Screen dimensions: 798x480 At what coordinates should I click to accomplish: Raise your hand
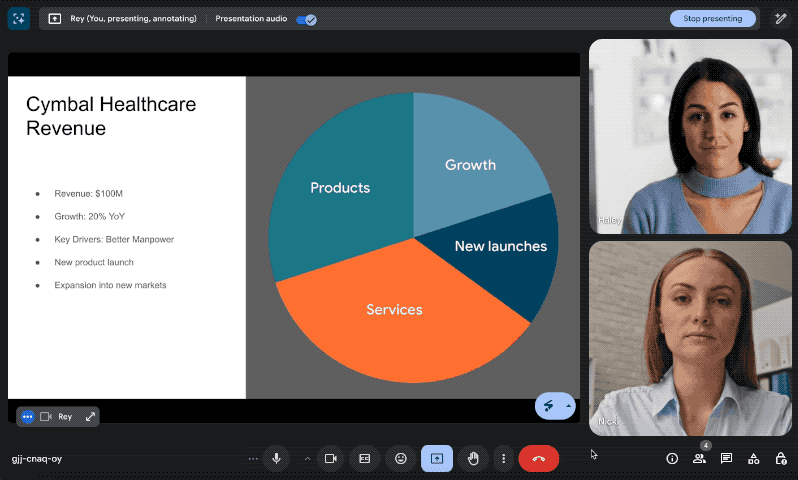pos(473,458)
